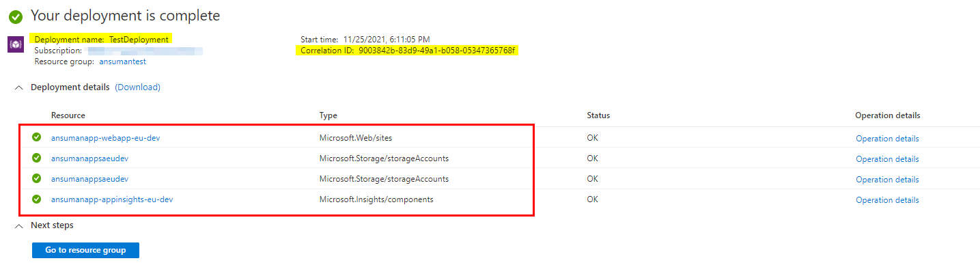Image resolution: width=980 pixels, height=278 pixels.
Task: Click Go to resource group button
Action: tap(85, 250)
